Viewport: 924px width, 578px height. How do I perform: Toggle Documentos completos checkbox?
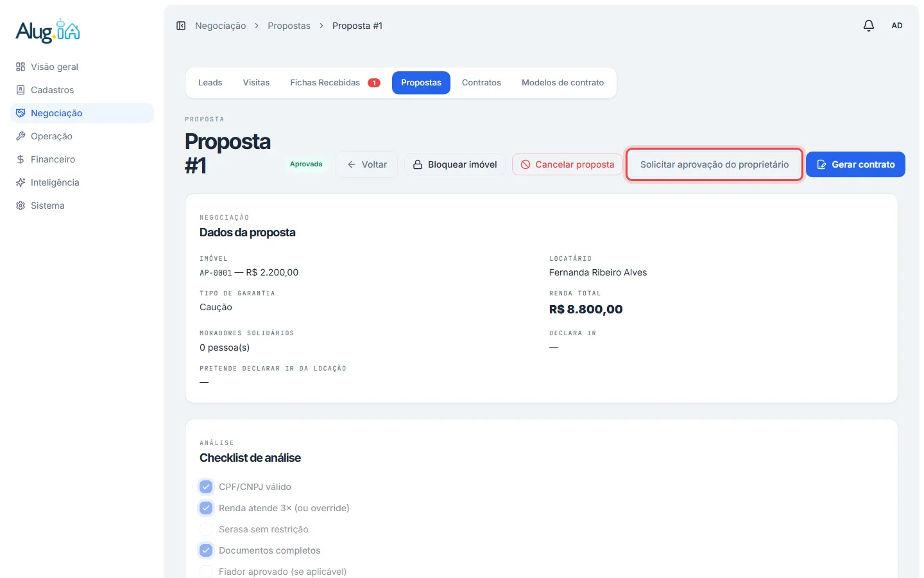click(206, 550)
